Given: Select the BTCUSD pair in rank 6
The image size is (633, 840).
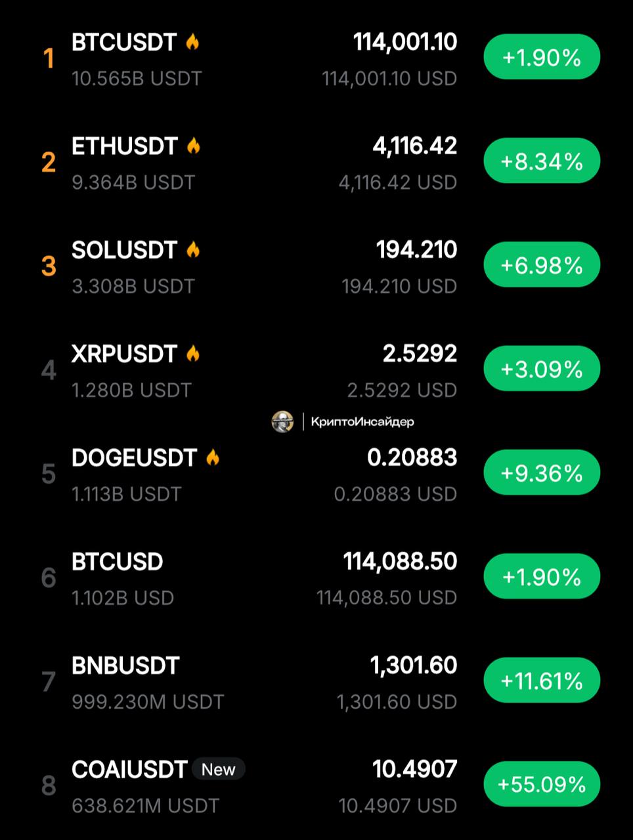Looking at the screenshot, I should [x=117, y=562].
